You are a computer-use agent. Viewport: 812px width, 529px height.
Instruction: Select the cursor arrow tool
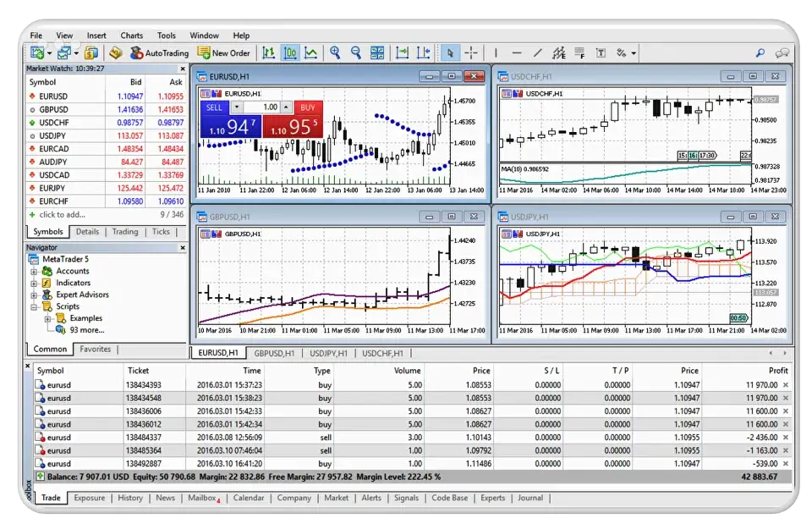click(450, 52)
